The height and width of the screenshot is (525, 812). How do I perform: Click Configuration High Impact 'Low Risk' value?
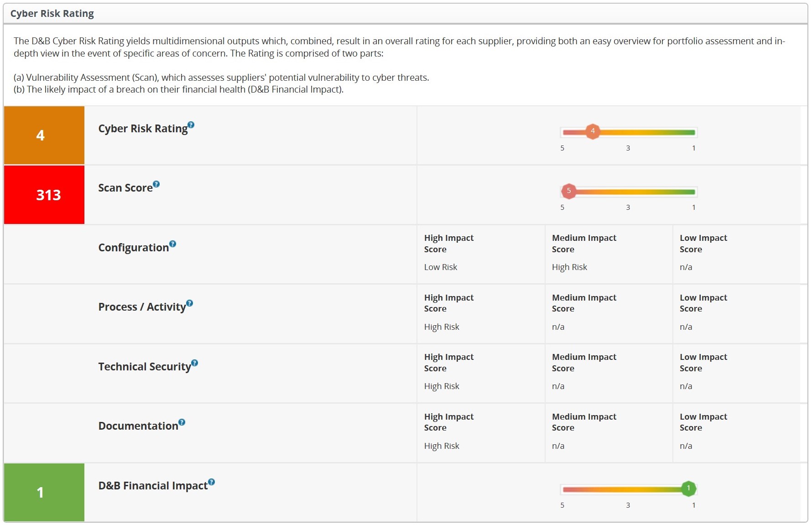[x=441, y=267]
